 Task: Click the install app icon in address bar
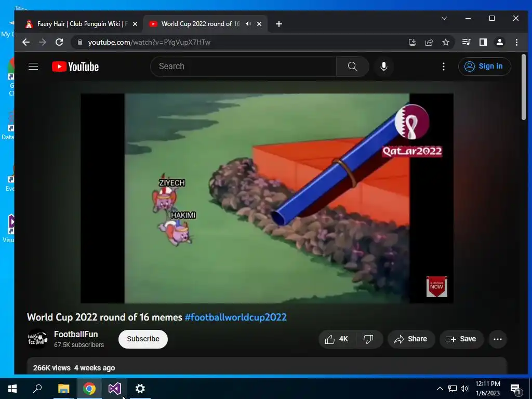(412, 42)
